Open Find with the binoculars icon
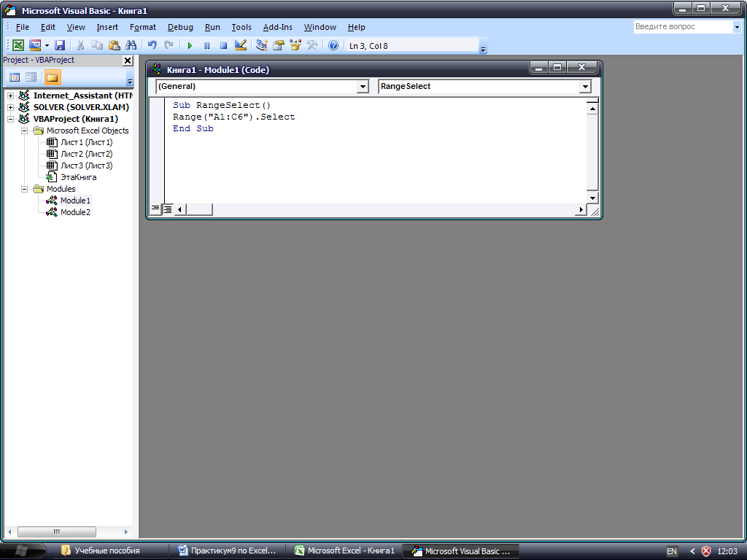 [131, 45]
